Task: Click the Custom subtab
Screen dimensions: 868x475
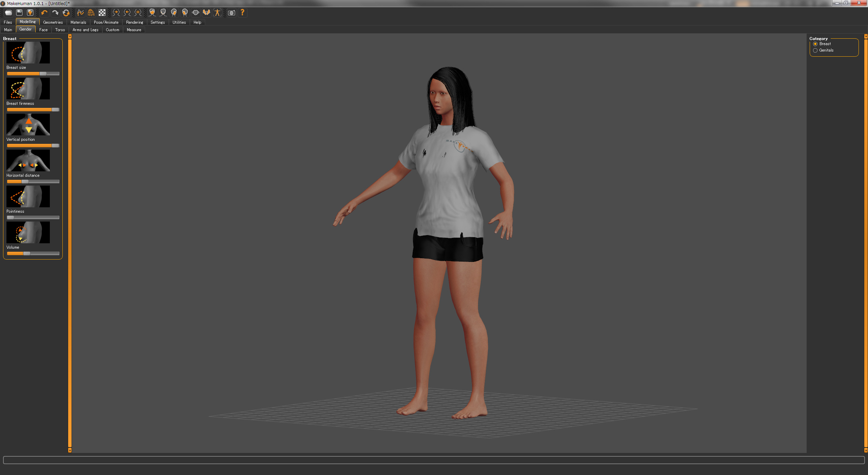Action: pos(112,29)
